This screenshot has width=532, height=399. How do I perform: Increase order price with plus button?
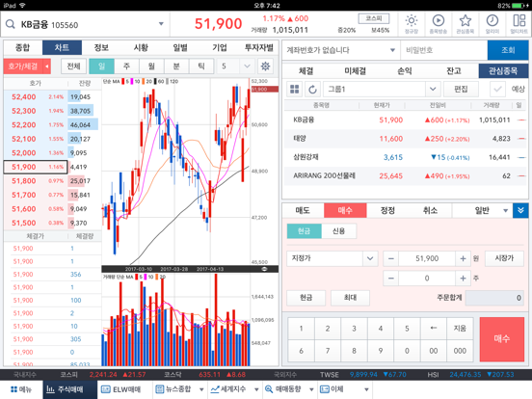pyautogui.click(x=463, y=258)
